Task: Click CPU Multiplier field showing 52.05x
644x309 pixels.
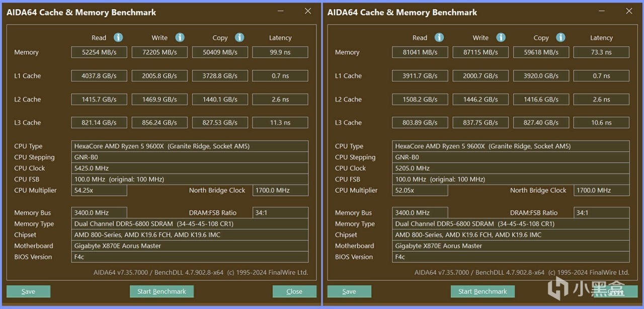Action: click(420, 190)
